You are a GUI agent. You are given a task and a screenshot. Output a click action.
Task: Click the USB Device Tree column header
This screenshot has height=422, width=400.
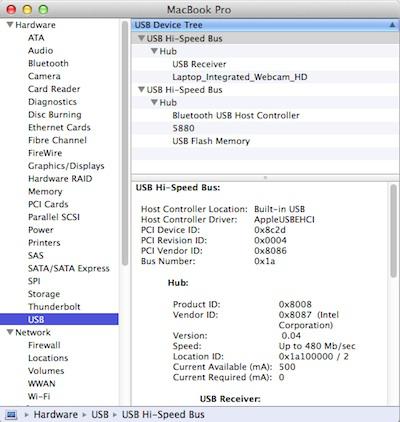tap(265, 25)
